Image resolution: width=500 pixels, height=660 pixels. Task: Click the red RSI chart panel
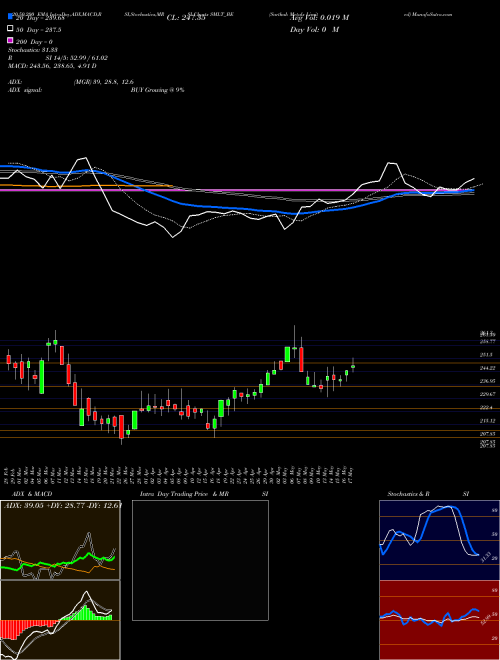click(439, 620)
